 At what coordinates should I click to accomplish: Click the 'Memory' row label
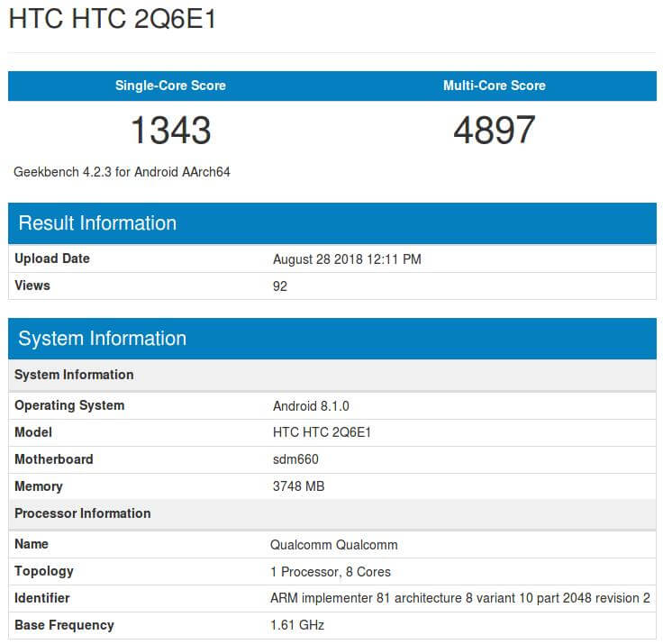[39, 486]
